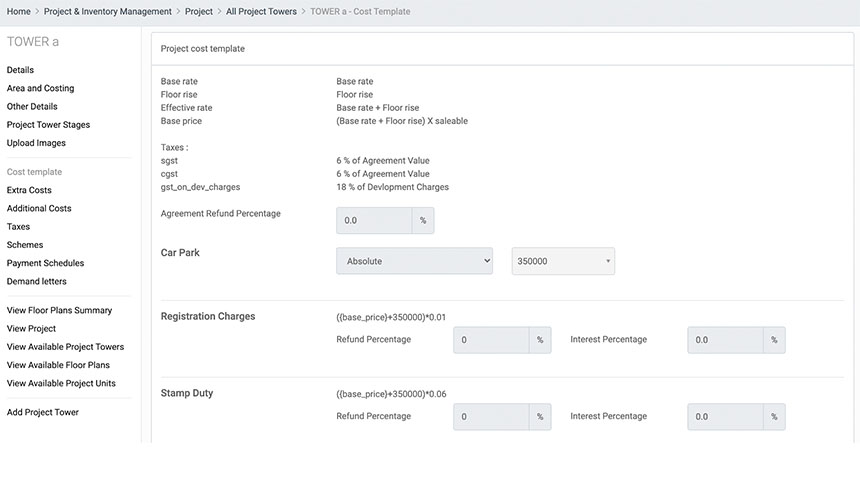Click the TOWER a heading
Viewport: 860px width, 486px height.
point(33,42)
